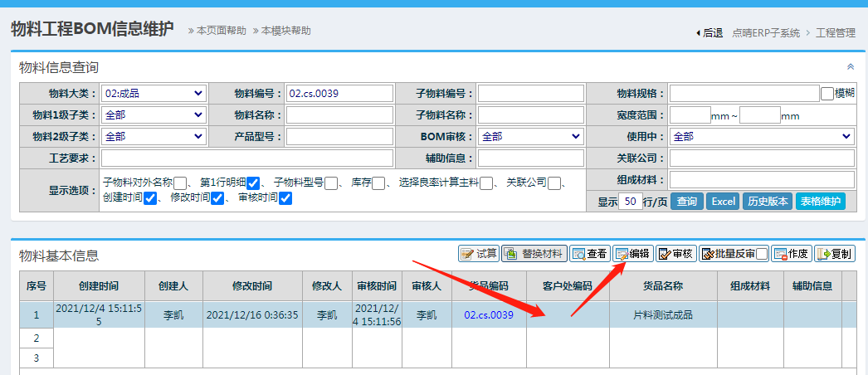Open 点晴ERP子系统 breadcrumb link

766,33
